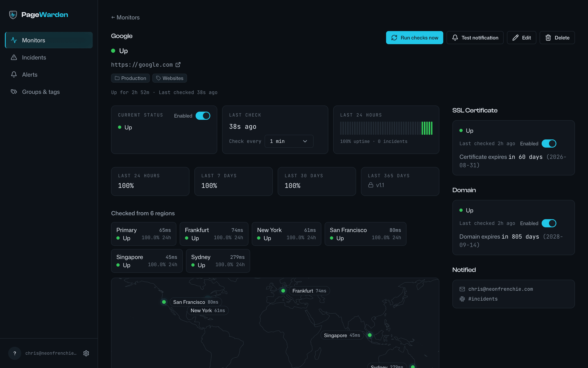Click the Domain expires in 805 days text
The height and width of the screenshot is (368, 588).
pyautogui.click(x=511, y=241)
